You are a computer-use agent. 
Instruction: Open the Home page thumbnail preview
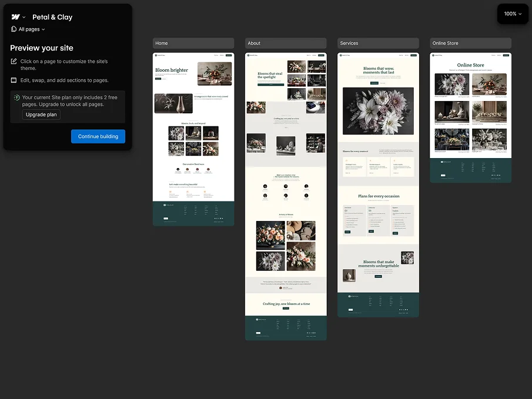click(x=193, y=139)
